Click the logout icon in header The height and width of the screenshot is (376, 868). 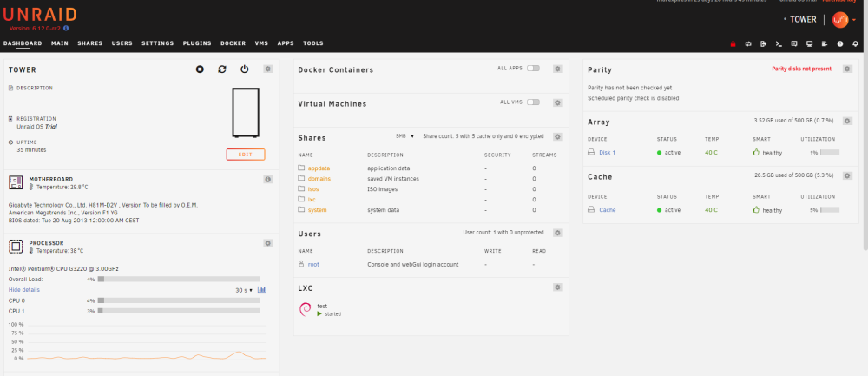763,43
